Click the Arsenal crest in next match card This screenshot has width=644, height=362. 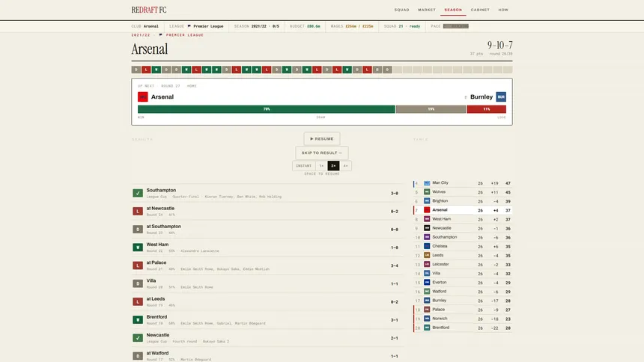point(142,97)
